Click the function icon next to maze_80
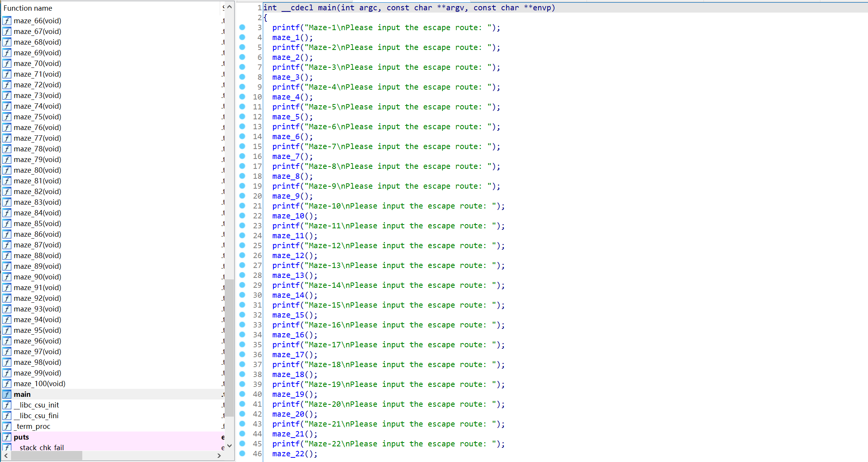 click(x=7, y=170)
